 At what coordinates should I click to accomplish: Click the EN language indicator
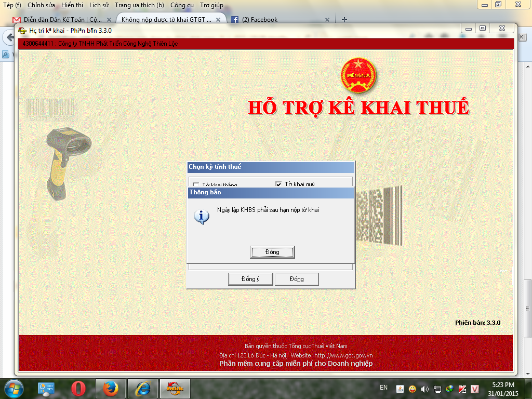(x=384, y=388)
